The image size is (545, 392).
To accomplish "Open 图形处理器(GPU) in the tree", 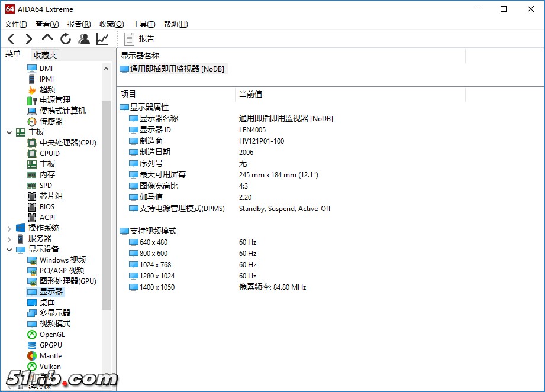I will pyautogui.click(x=67, y=281).
